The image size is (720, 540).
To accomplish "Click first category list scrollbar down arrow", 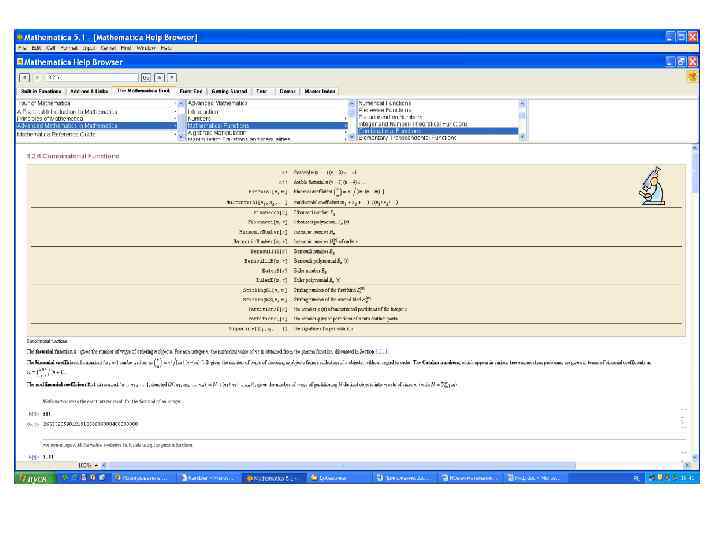I will click(180, 136).
